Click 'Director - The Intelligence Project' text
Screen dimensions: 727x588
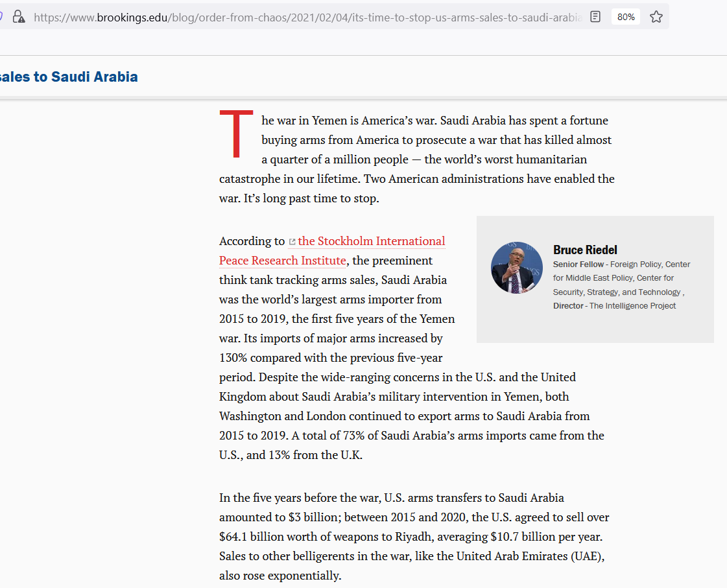click(614, 306)
